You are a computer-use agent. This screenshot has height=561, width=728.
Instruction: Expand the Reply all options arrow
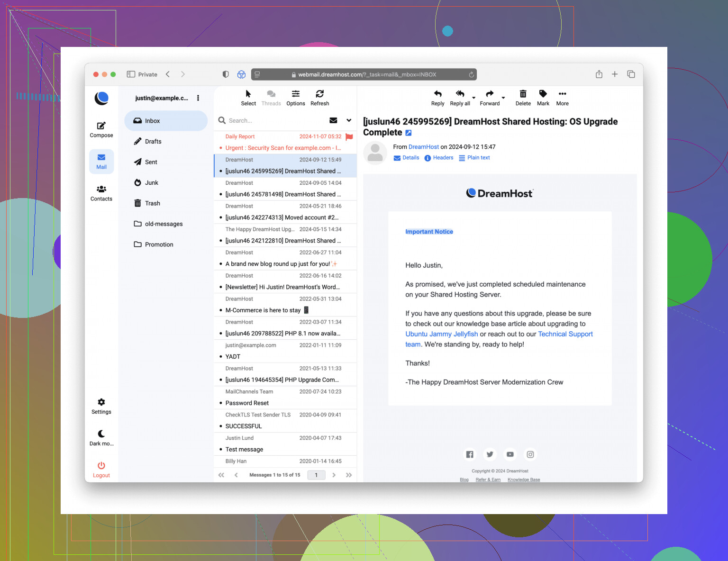click(473, 98)
